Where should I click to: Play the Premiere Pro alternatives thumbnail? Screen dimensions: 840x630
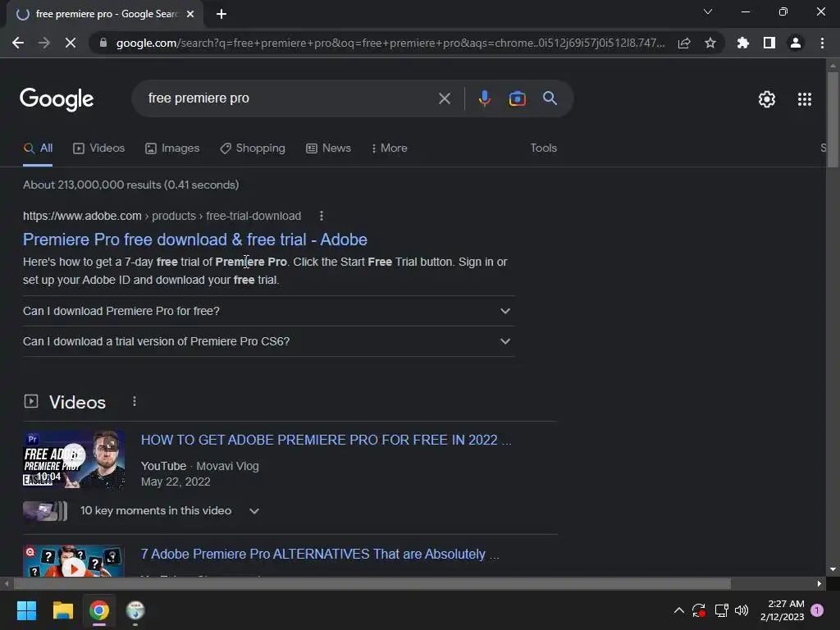(73, 561)
